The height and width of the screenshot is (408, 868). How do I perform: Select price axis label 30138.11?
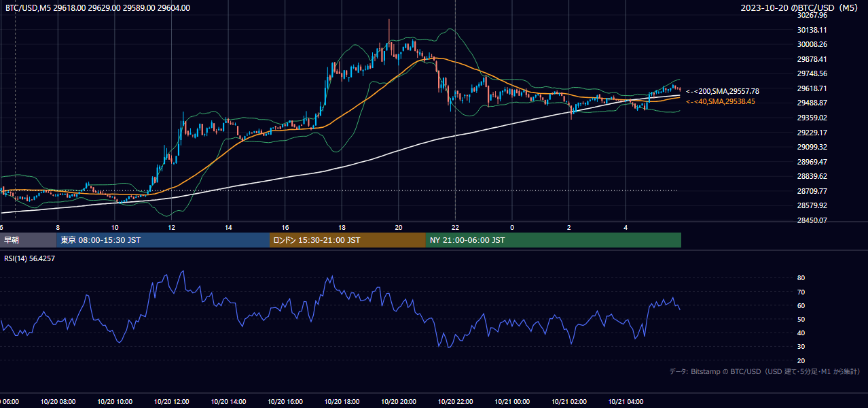(x=812, y=30)
